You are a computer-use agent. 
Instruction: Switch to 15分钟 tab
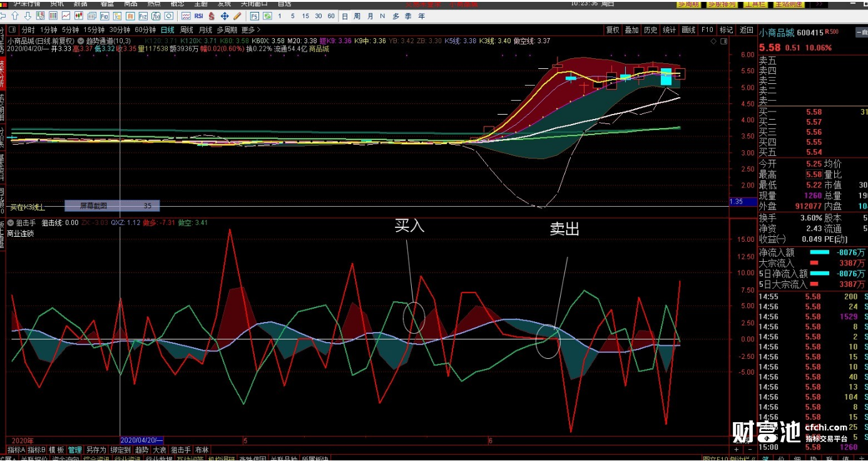click(x=94, y=29)
